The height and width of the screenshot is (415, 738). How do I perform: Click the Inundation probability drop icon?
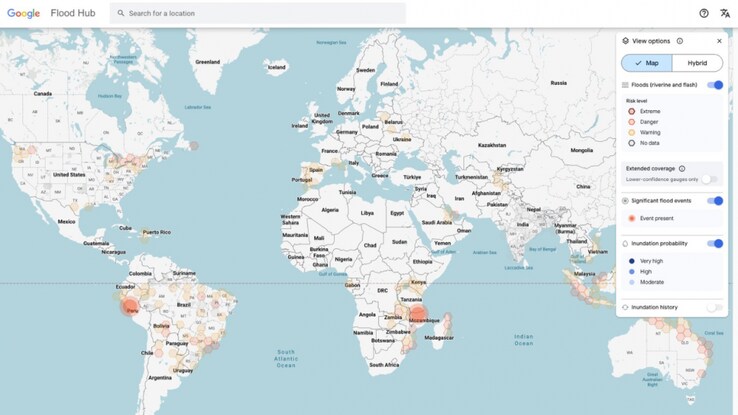[x=626, y=243]
